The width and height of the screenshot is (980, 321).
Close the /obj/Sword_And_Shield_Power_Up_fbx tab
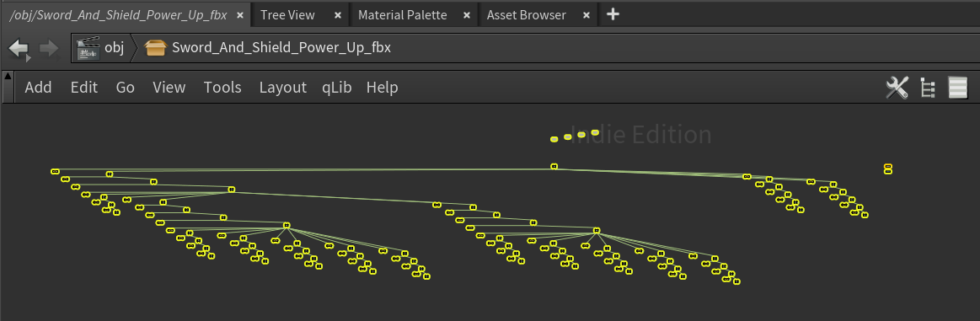click(240, 15)
